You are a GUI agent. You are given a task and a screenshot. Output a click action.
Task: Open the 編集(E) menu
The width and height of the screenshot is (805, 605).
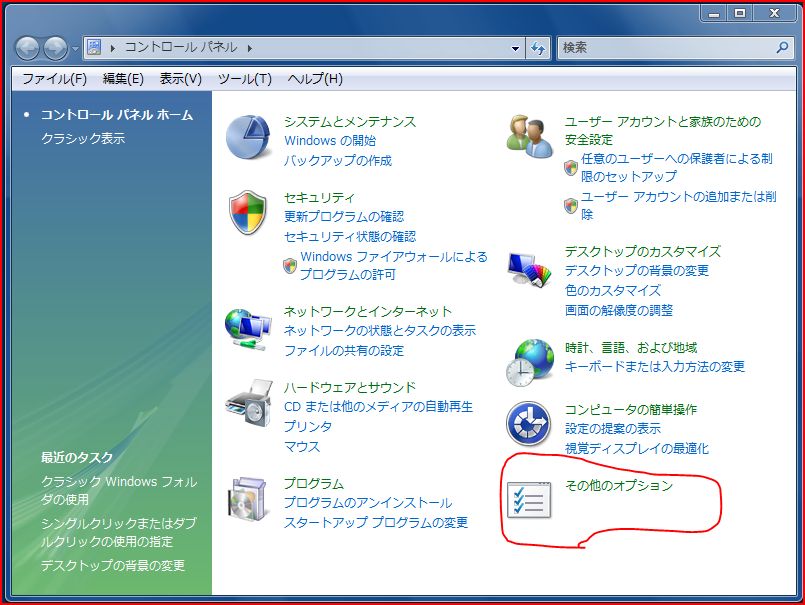coord(123,79)
